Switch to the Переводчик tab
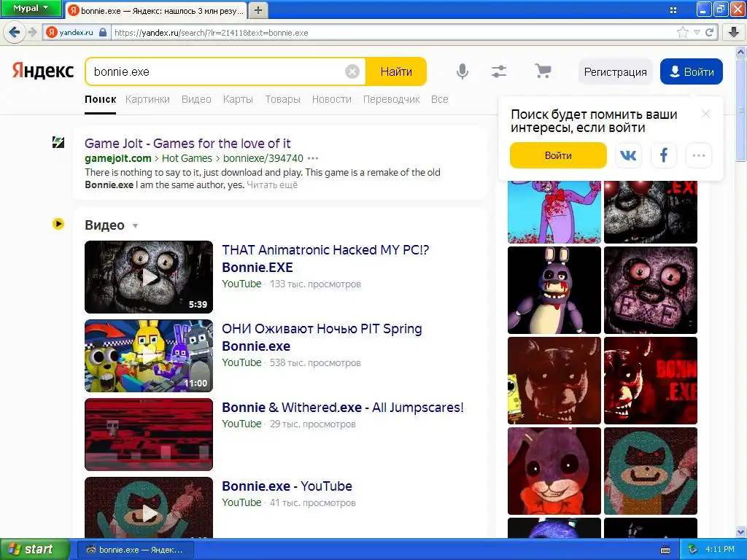This screenshot has height=560, width=747. pyautogui.click(x=391, y=99)
